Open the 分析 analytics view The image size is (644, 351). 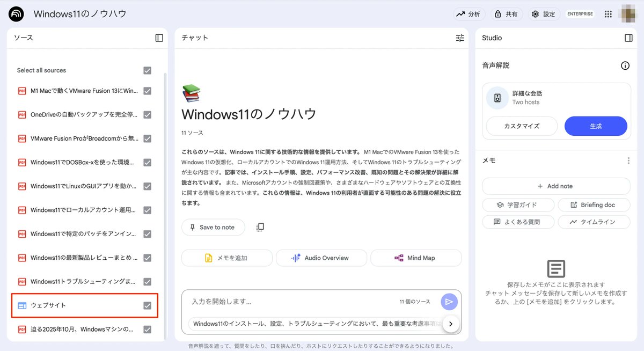pos(469,14)
